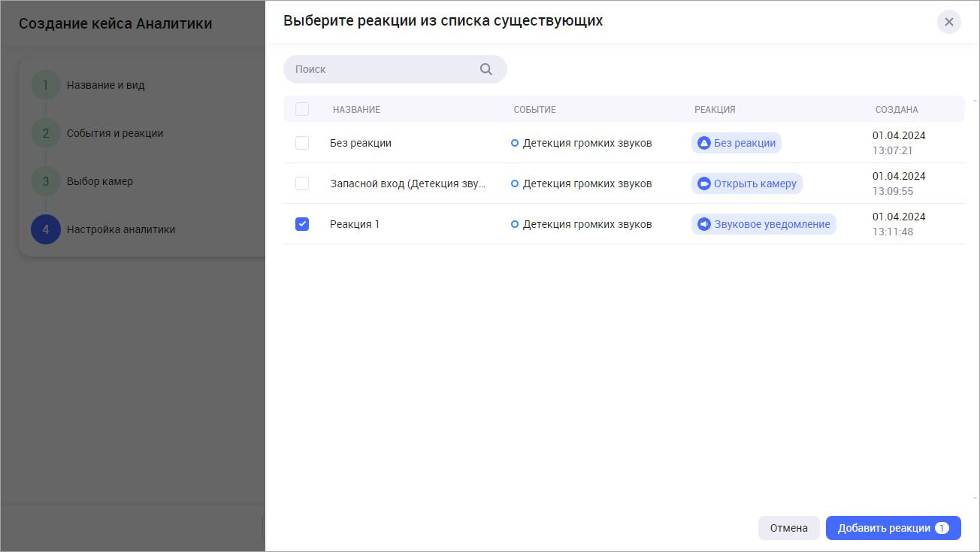Click step 2 circle 'События и реакции'
This screenshot has width=980, height=552.
pos(46,133)
